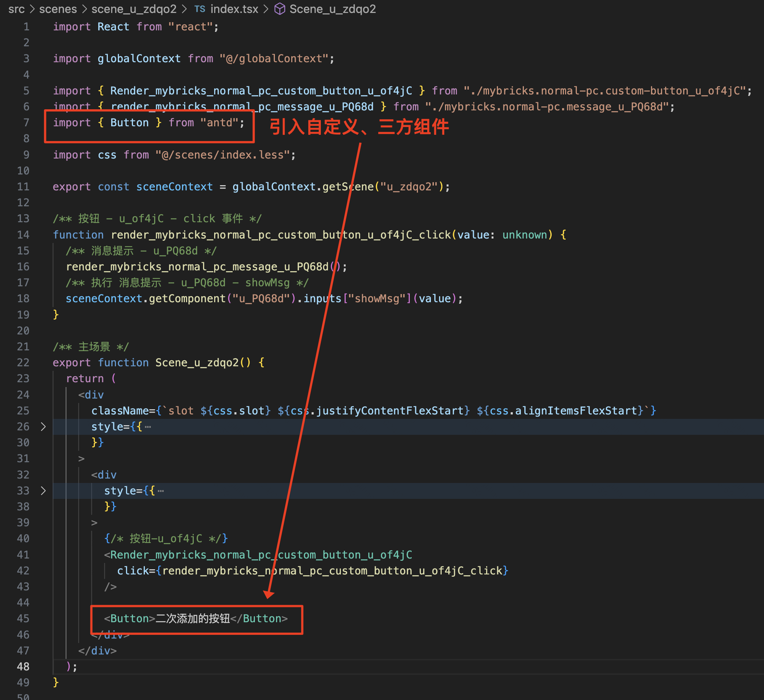Click 'className' attribute on line 25
This screenshot has width=764, height=700.
click(x=120, y=411)
